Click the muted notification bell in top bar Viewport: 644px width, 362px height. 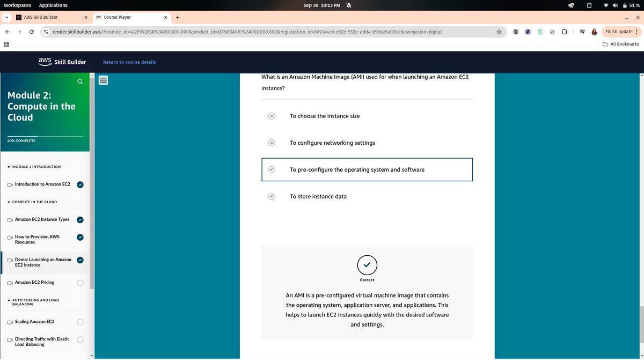tap(348, 5)
